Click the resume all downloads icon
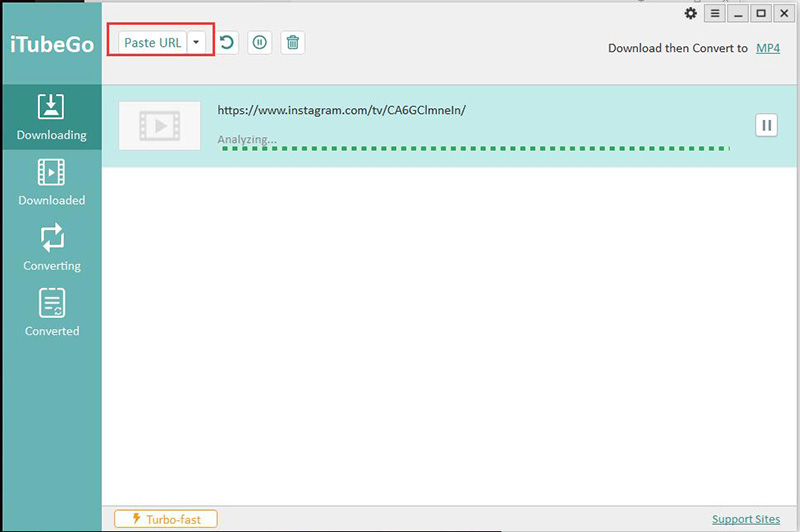800x532 pixels. [227, 42]
